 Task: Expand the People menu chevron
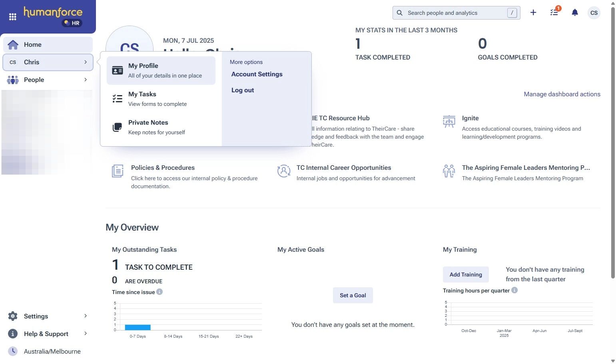pyautogui.click(x=86, y=80)
